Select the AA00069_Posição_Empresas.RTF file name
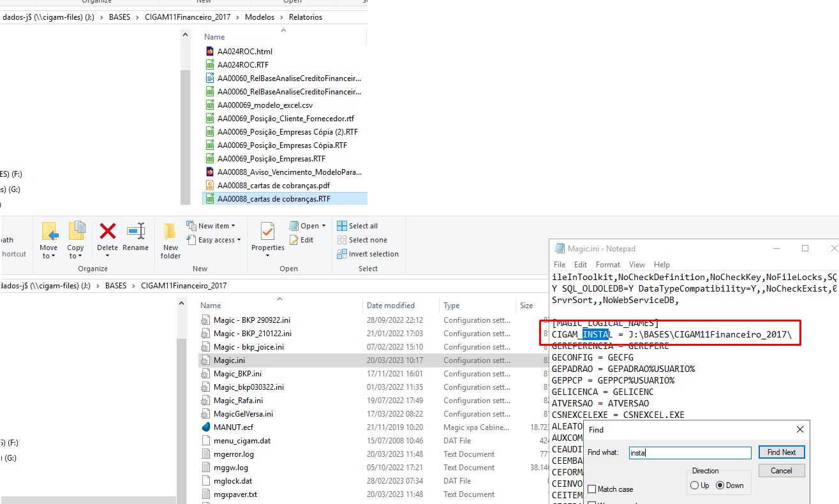The width and height of the screenshot is (839, 504). (271, 158)
